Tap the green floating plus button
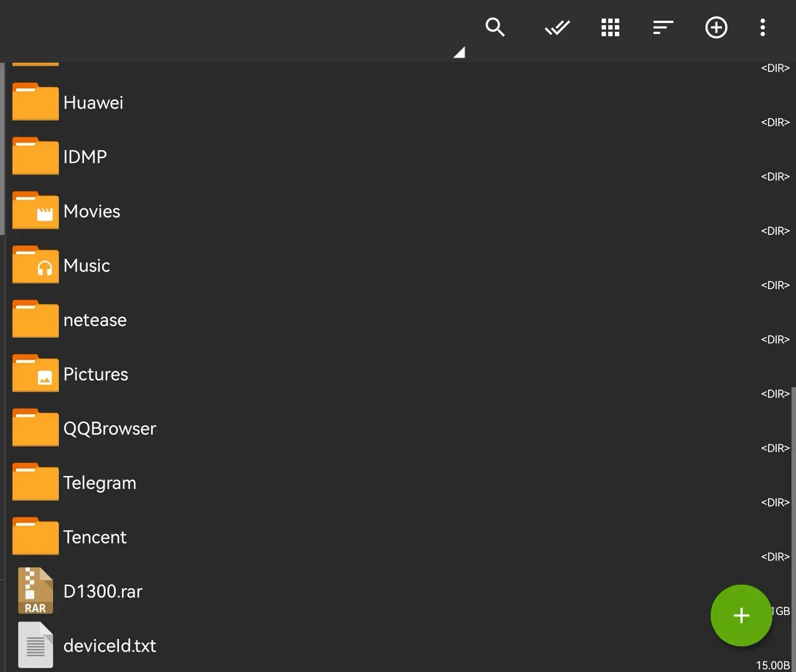Screen dimensions: 796x672 tap(741, 615)
